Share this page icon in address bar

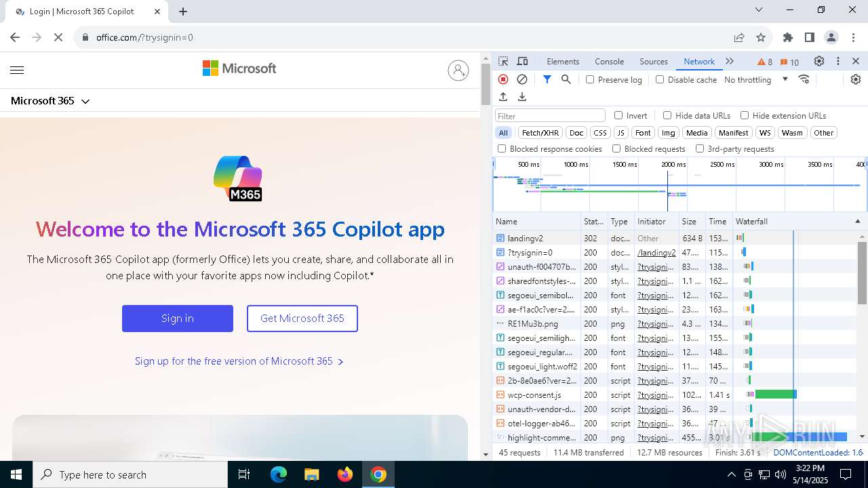tap(739, 37)
